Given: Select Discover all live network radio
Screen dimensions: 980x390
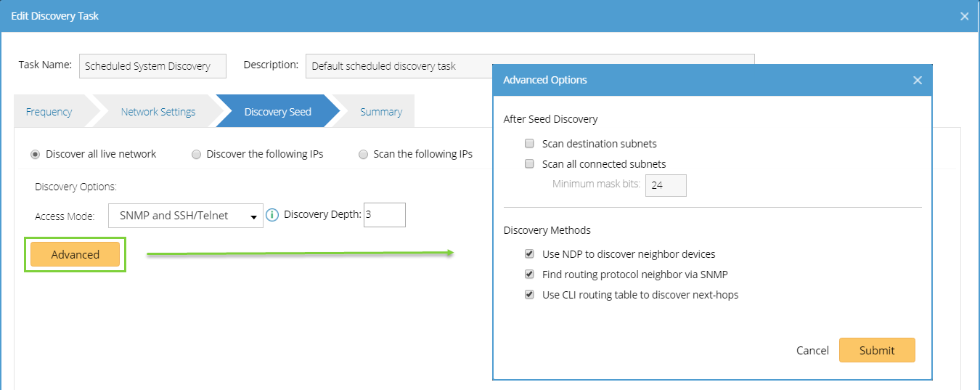Looking at the screenshot, I should point(36,154).
